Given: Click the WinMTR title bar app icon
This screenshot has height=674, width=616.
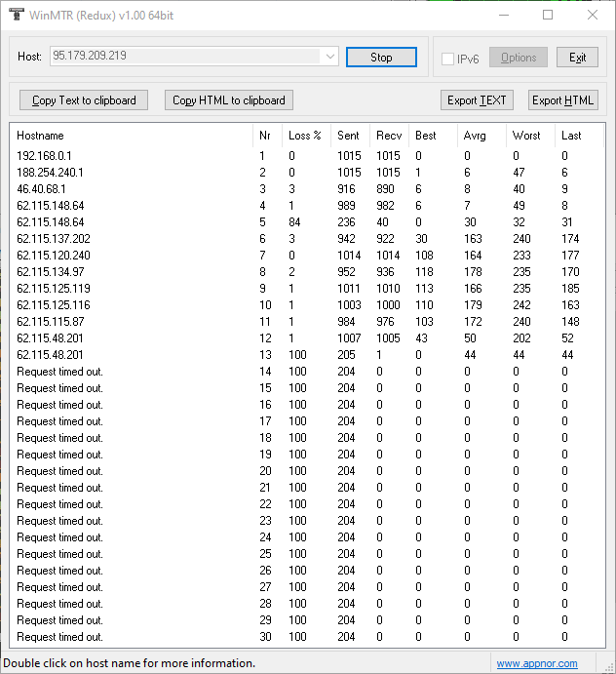Looking at the screenshot, I should (17, 15).
